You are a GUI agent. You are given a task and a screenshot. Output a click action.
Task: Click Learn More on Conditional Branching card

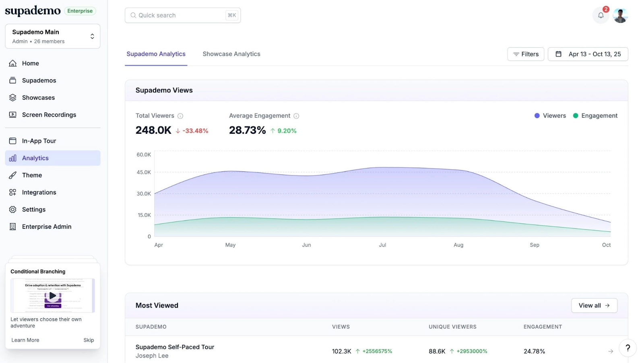(25, 340)
